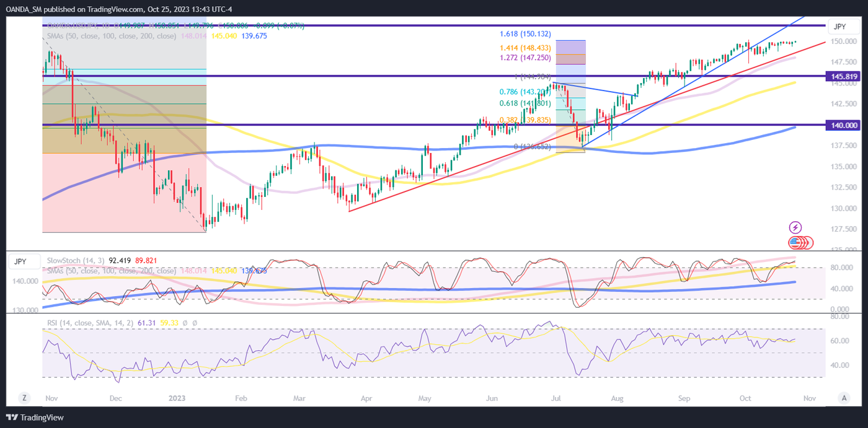Screen dimensions: 868x428
Task: Toggle the A auto-scale button
Action: pos(843,398)
